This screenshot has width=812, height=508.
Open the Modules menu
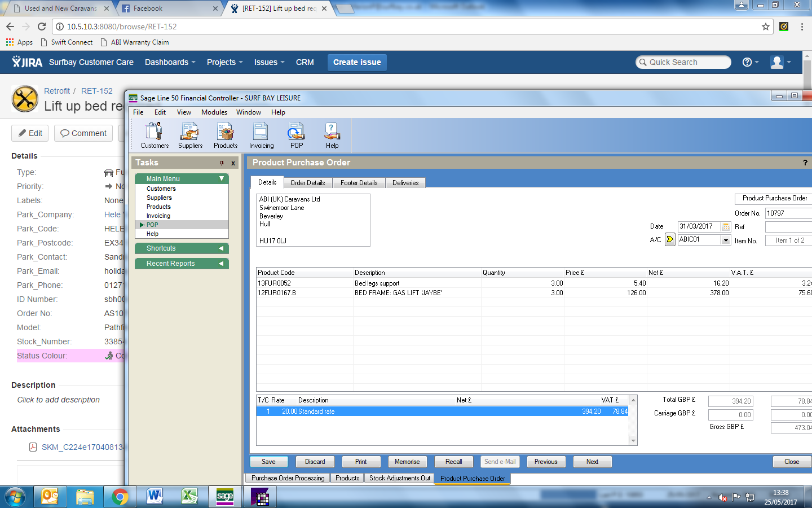(x=214, y=112)
